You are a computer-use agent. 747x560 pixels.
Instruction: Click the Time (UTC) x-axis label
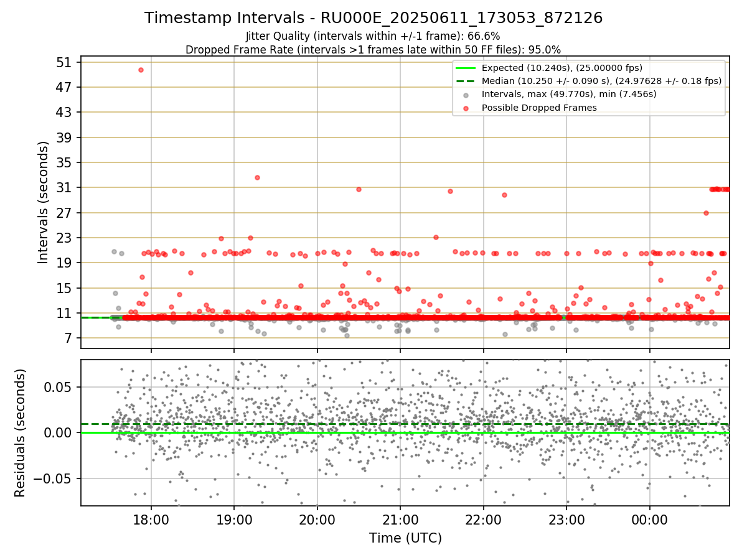pyautogui.click(x=405, y=538)
